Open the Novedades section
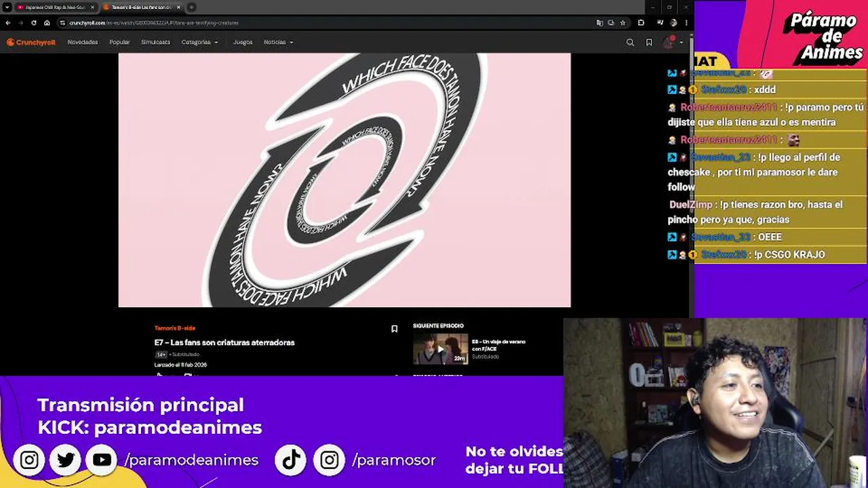868x488 pixels. point(83,42)
